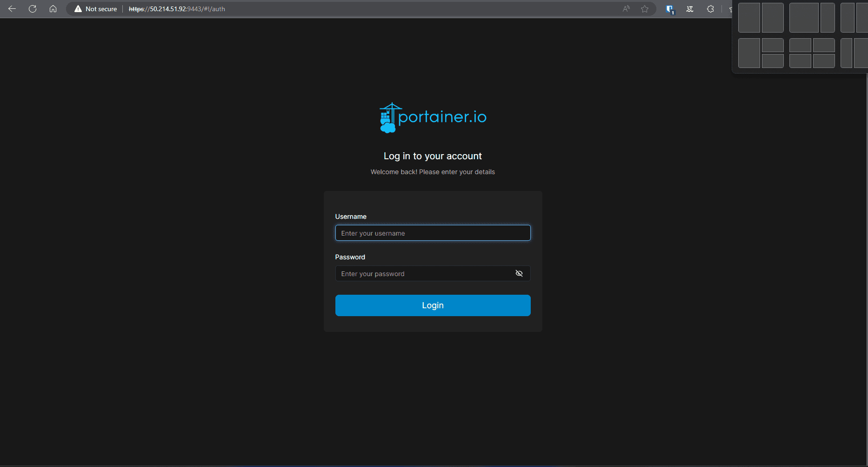Snap to top-right quadrant of four-zone layout
Image resolution: width=868 pixels, height=467 pixels.
[x=824, y=45]
